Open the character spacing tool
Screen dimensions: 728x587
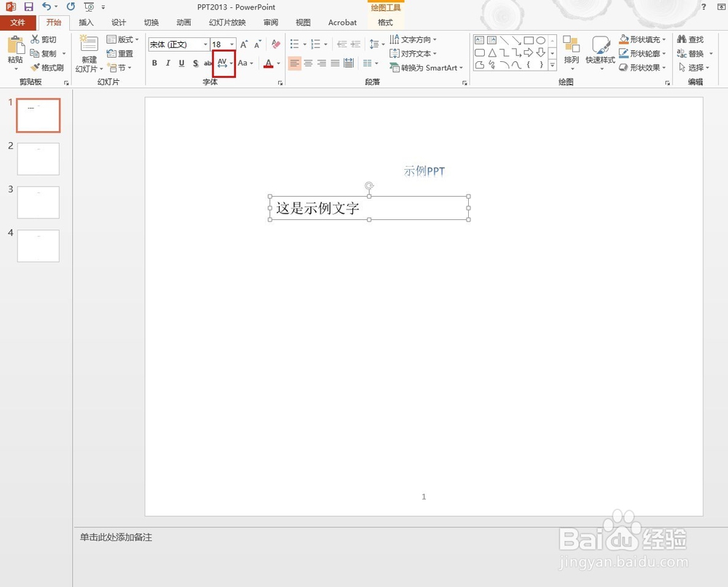click(x=221, y=63)
